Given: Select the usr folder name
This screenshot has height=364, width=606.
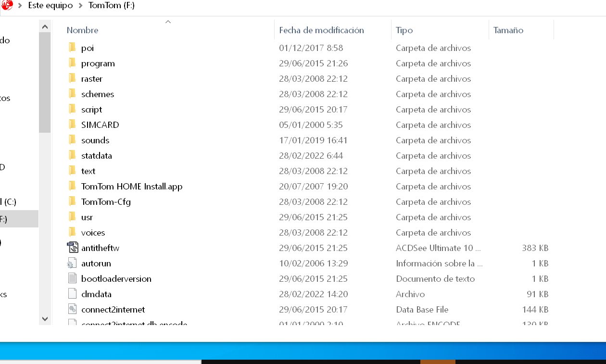Looking at the screenshot, I should coord(87,217).
